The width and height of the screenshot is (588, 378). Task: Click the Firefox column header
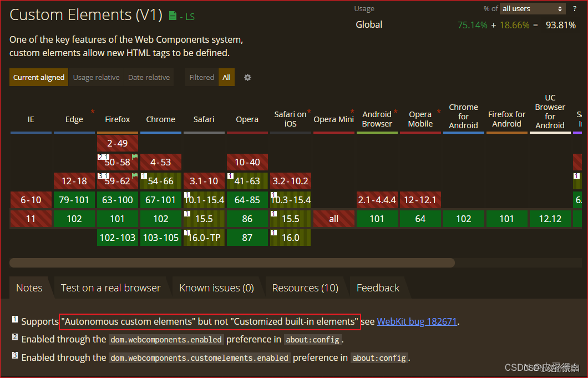point(118,119)
